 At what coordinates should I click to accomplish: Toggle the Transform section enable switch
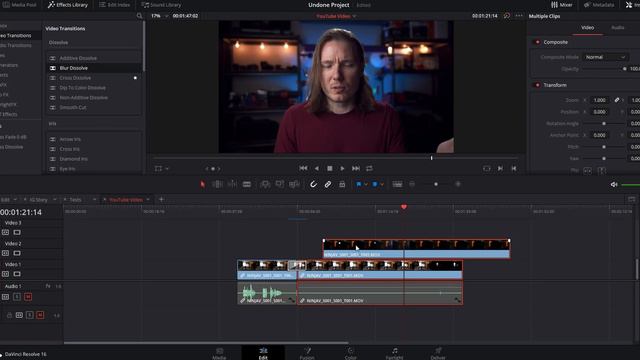click(537, 85)
